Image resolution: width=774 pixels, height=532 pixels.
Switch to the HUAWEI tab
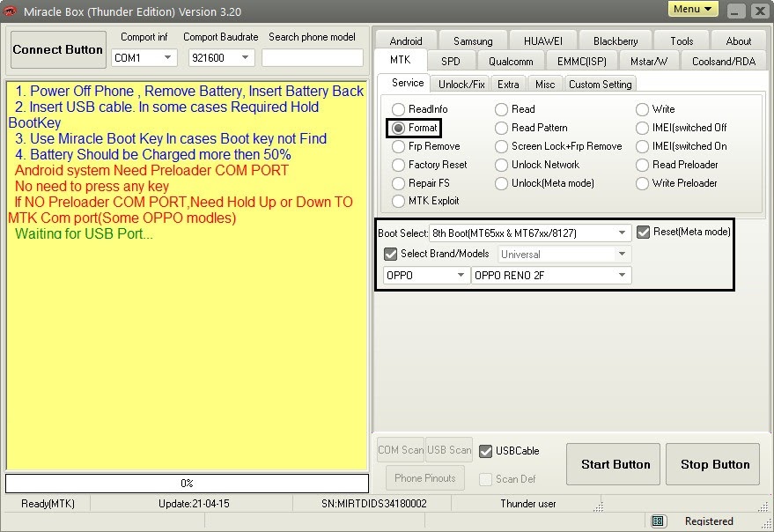(543, 41)
